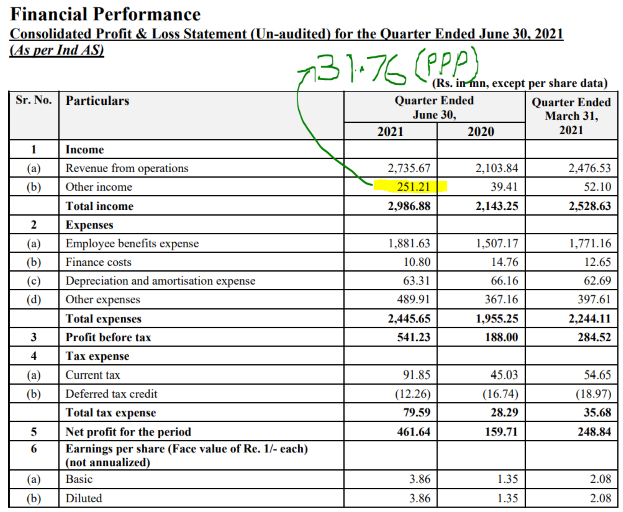Click net profit value 248.84
The height and width of the screenshot is (512, 623).
pyautogui.click(x=594, y=432)
